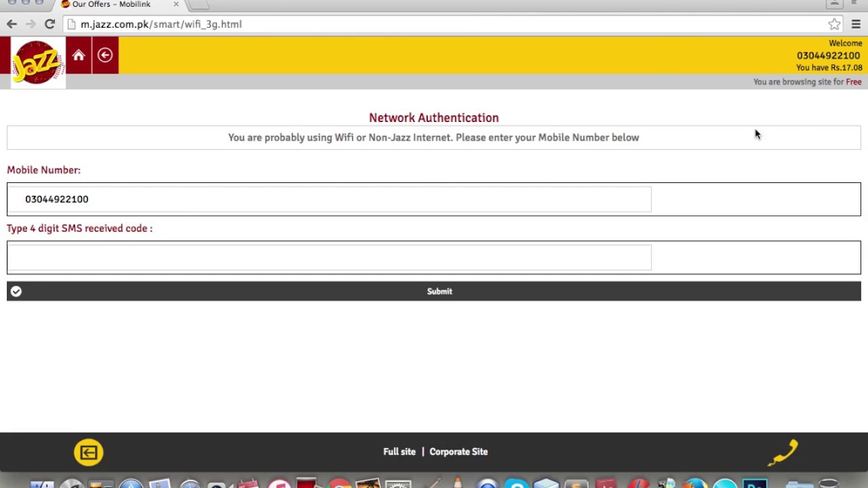Bookmark this page with the star icon
Viewport: 868px width, 488px height.
834,24
